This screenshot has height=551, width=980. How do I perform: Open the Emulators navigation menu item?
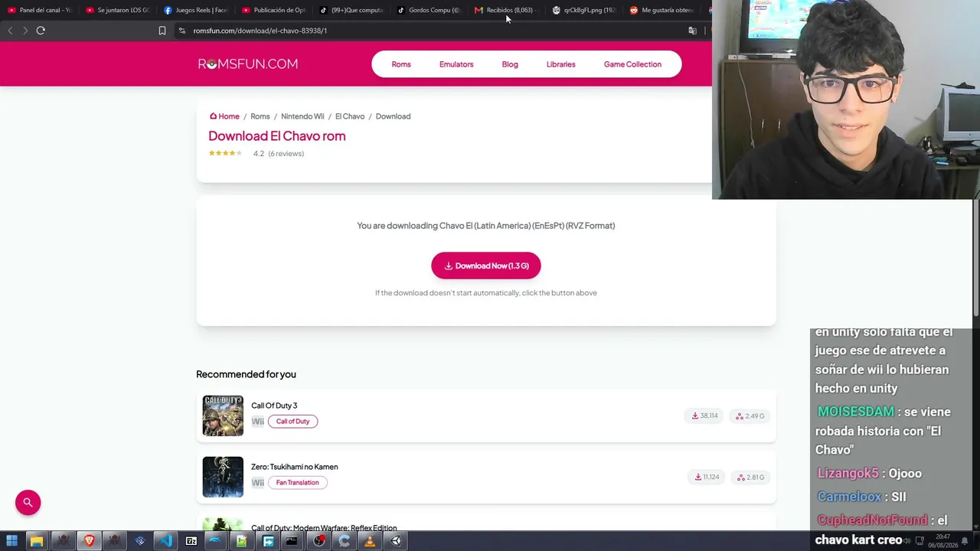(456, 64)
